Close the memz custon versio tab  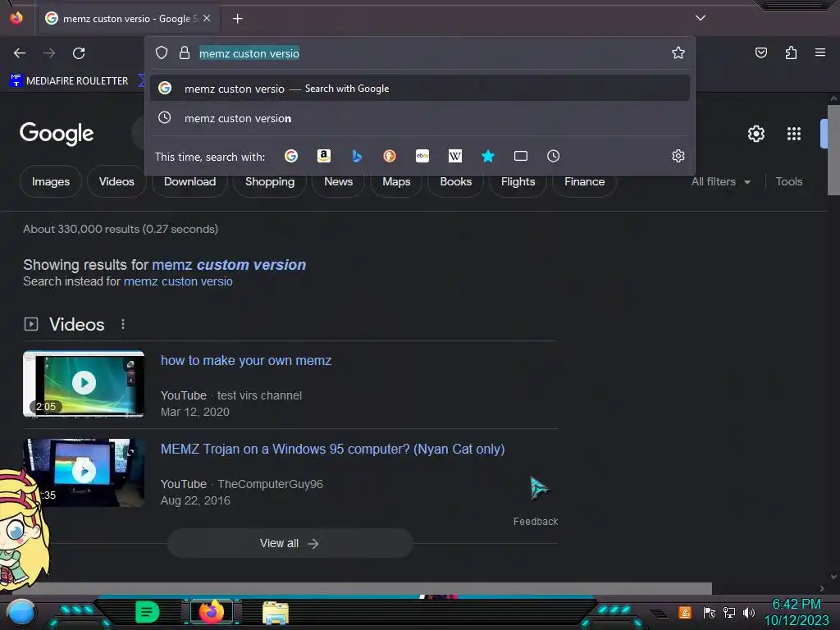click(x=207, y=18)
